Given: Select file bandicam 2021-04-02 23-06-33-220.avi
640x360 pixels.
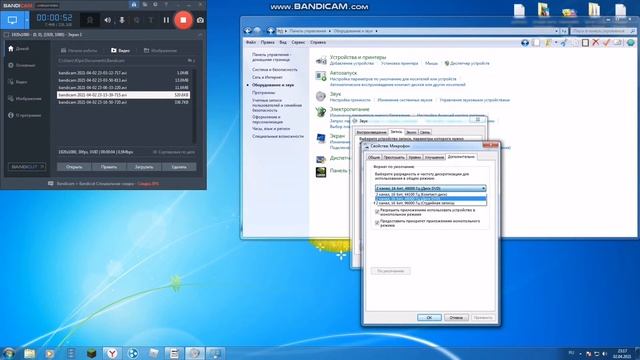Looking at the screenshot, I should [123, 87].
